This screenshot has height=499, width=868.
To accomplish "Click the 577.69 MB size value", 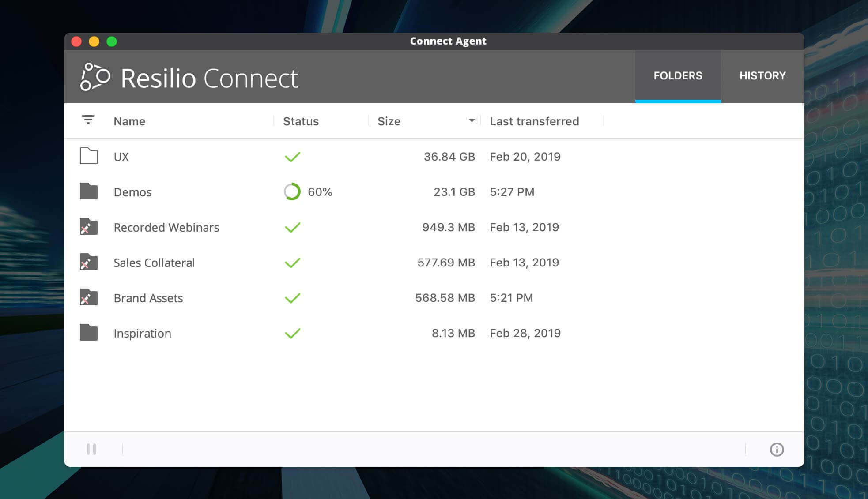I will tap(446, 263).
